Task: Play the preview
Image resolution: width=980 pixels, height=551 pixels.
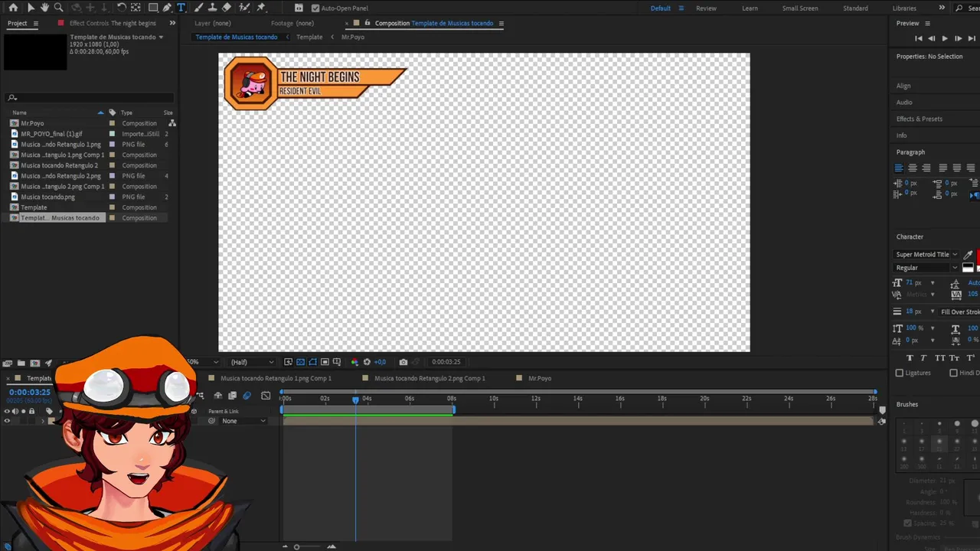Action: 945,38
